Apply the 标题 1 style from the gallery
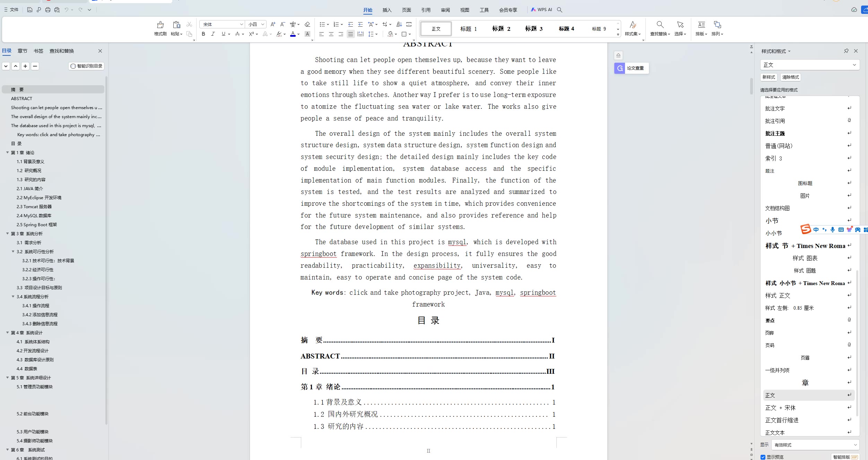 tap(469, 29)
